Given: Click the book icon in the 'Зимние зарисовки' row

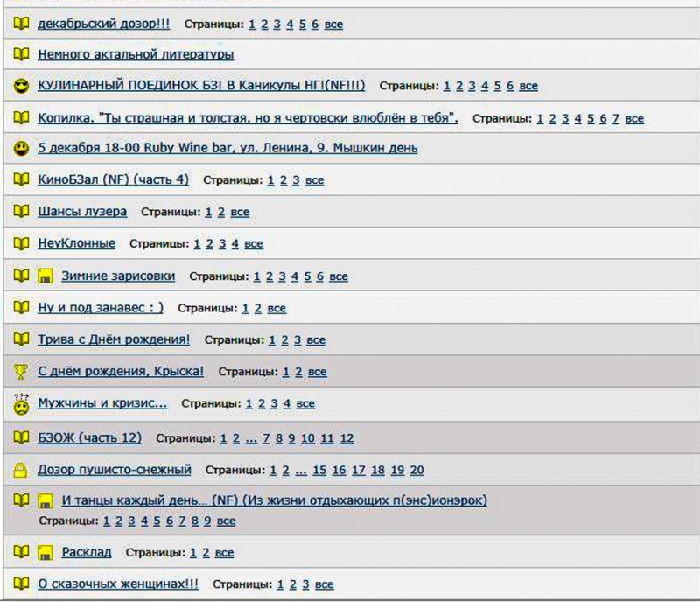Looking at the screenshot, I should click(21, 275).
